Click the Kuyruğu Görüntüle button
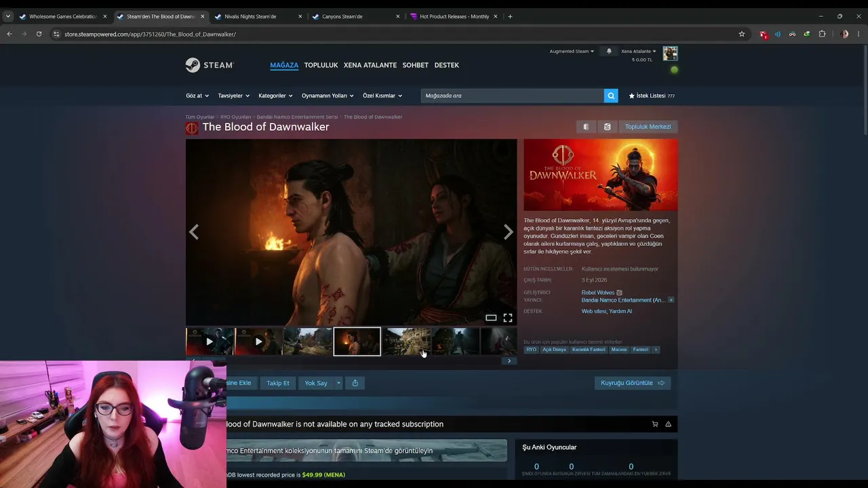868x488 pixels. click(633, 383)
